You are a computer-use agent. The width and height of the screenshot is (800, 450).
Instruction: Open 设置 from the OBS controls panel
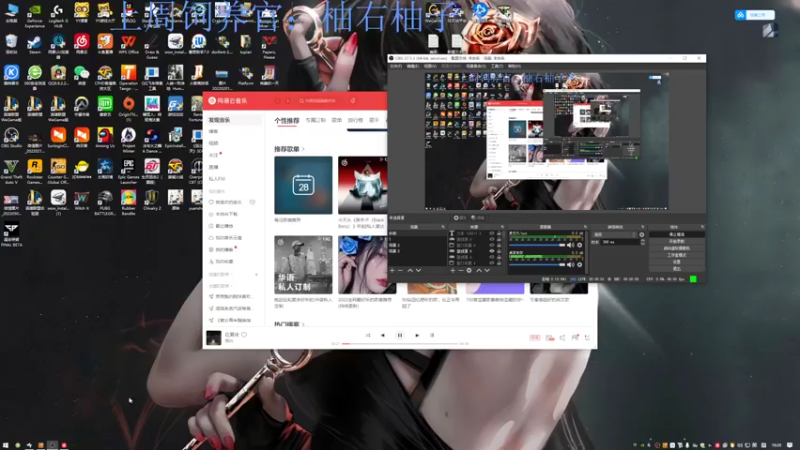point(677,261)
